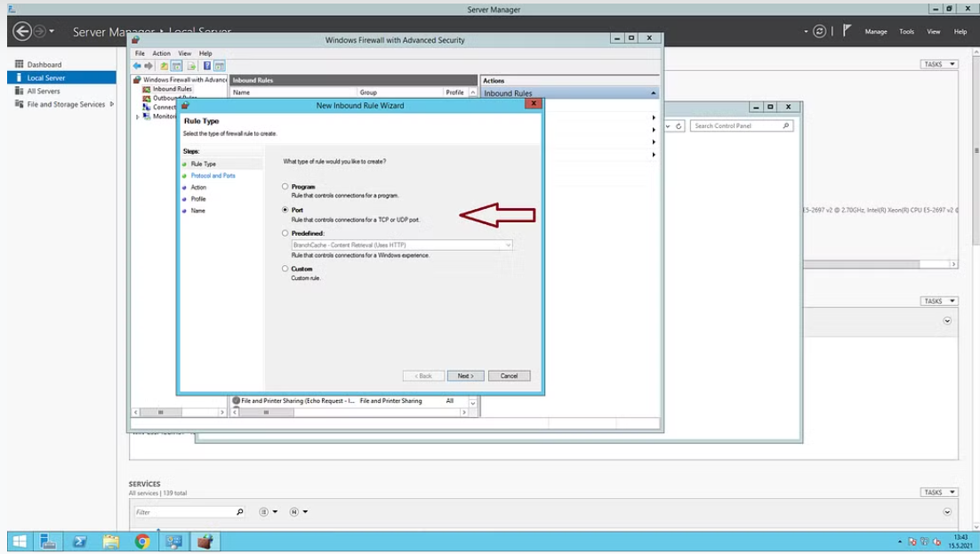Image resolution: width=980 pixels, height=554 pixels.
Task: Open Google Chrome from the taskbar
Action: (x=142, y=542)
